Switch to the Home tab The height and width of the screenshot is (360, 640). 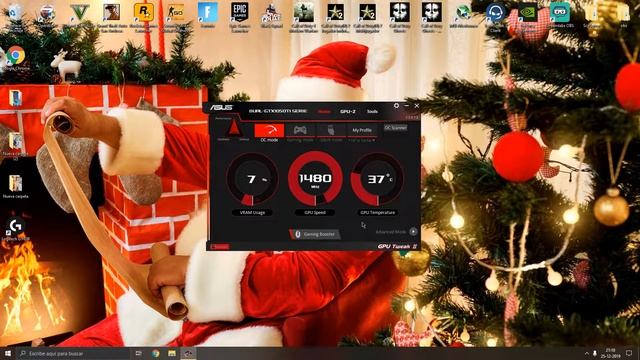[324, 111]
